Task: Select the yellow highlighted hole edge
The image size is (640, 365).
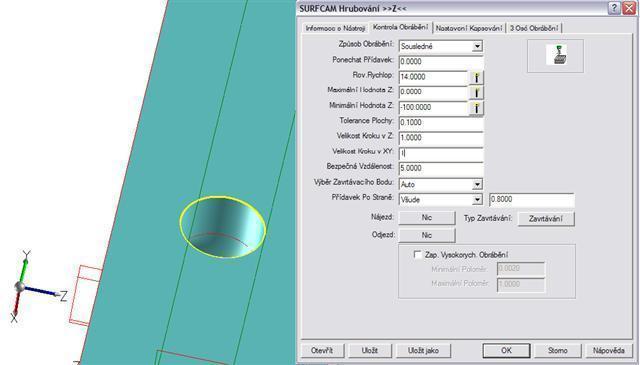Action: (222, 227)
